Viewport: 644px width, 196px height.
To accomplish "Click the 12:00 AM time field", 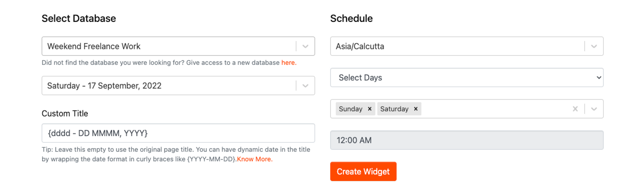I will click(x=466, y=140).
